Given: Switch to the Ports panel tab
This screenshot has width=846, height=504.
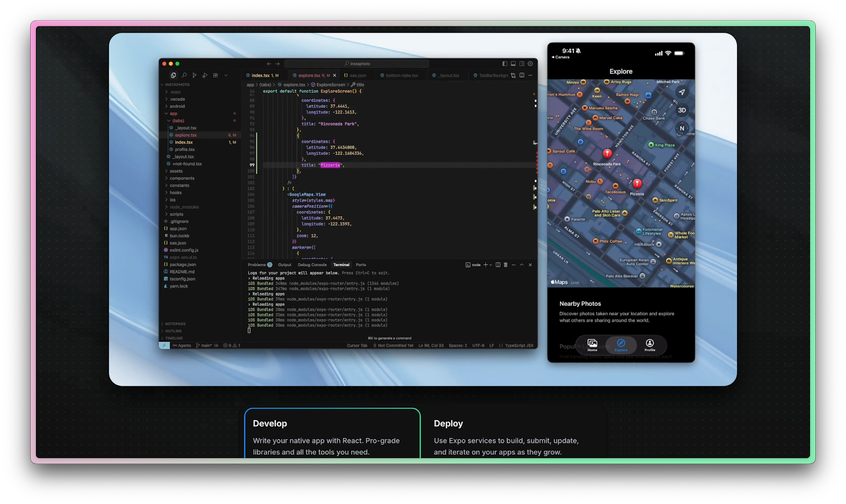Looking at the screenshot, I should [361, 265].
